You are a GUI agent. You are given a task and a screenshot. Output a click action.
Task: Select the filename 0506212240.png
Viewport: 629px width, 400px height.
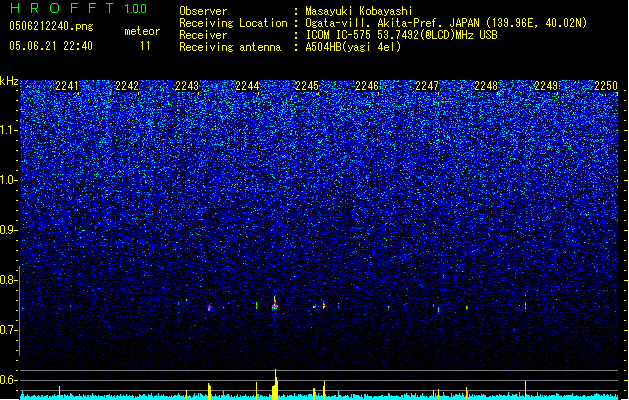coord(51,26)
